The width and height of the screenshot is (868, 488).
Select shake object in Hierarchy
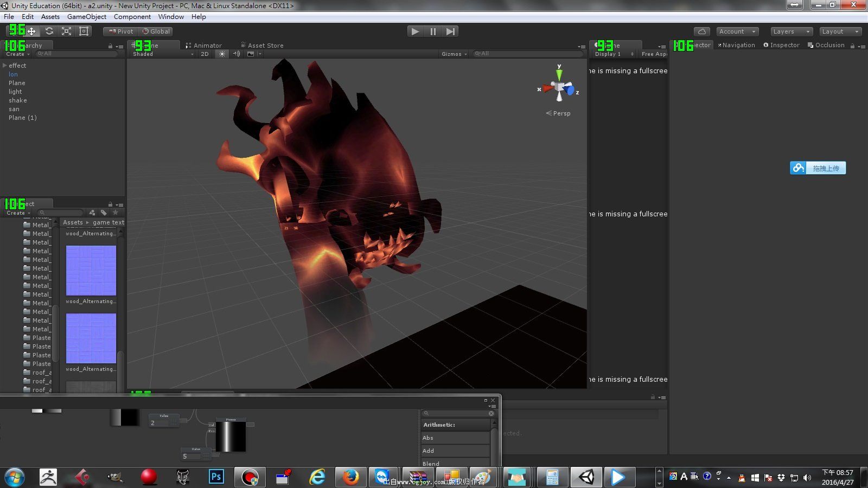click(18, 100)
